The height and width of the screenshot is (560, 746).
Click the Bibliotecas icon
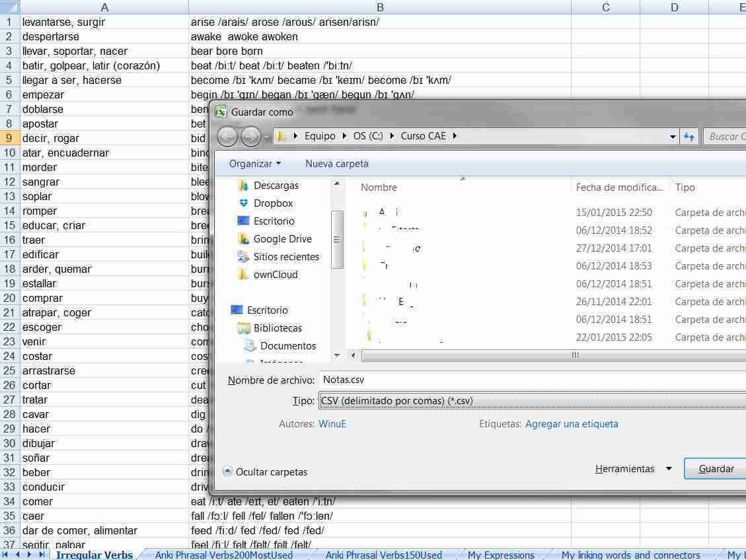[244, 328]
